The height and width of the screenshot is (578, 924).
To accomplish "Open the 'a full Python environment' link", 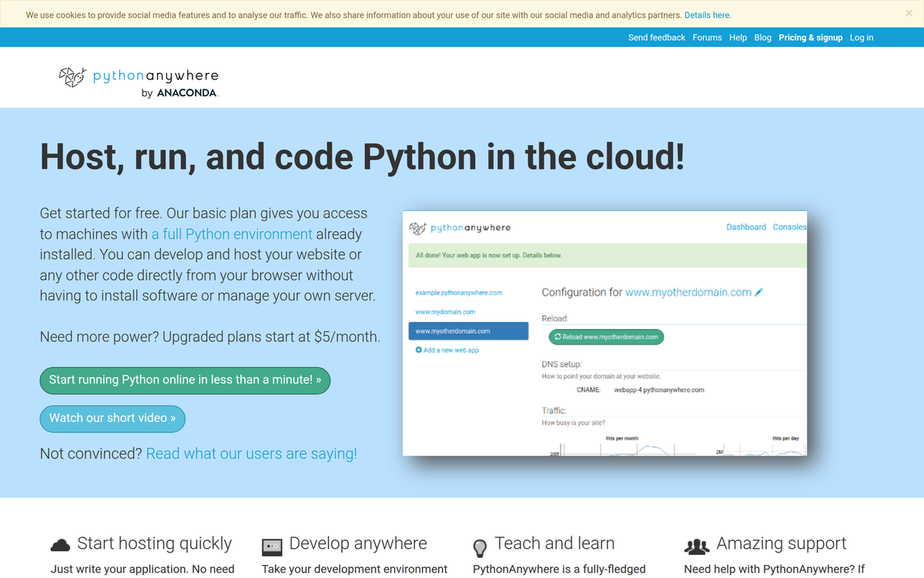I will pyautogui.click(x=232, y=234).
